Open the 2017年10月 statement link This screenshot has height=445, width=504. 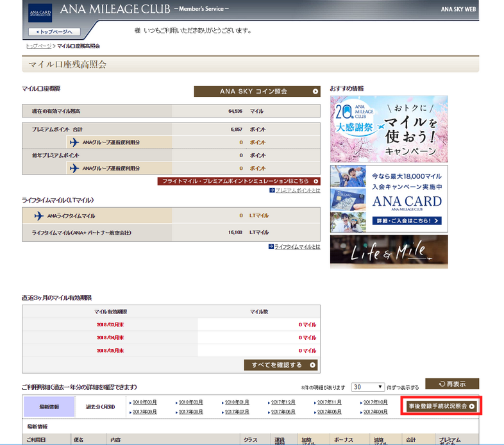[x=375, y=402]
